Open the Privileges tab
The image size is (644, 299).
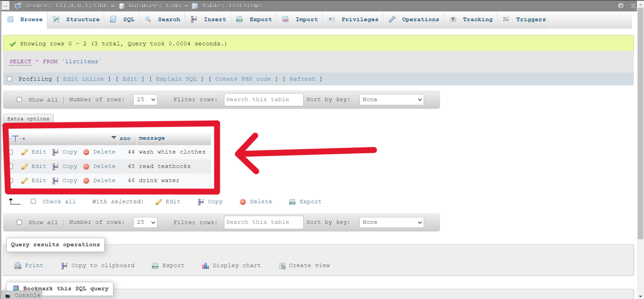click(353, 19)
